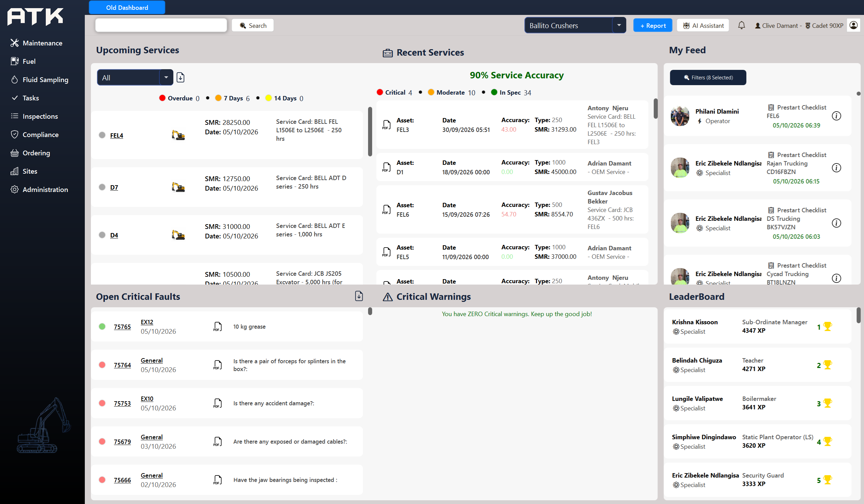Open the Ballito Crushers site dropdown

point(575,25)
